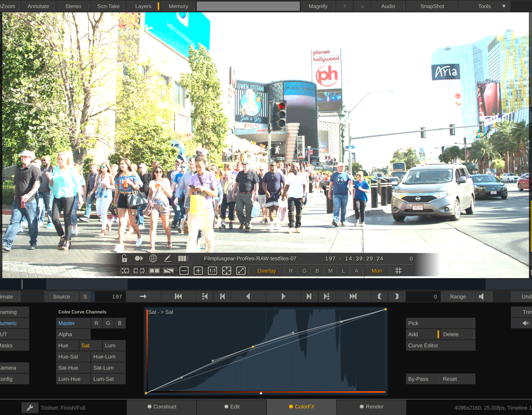Click the fit-to-view arrows icon

click(227, 271)
